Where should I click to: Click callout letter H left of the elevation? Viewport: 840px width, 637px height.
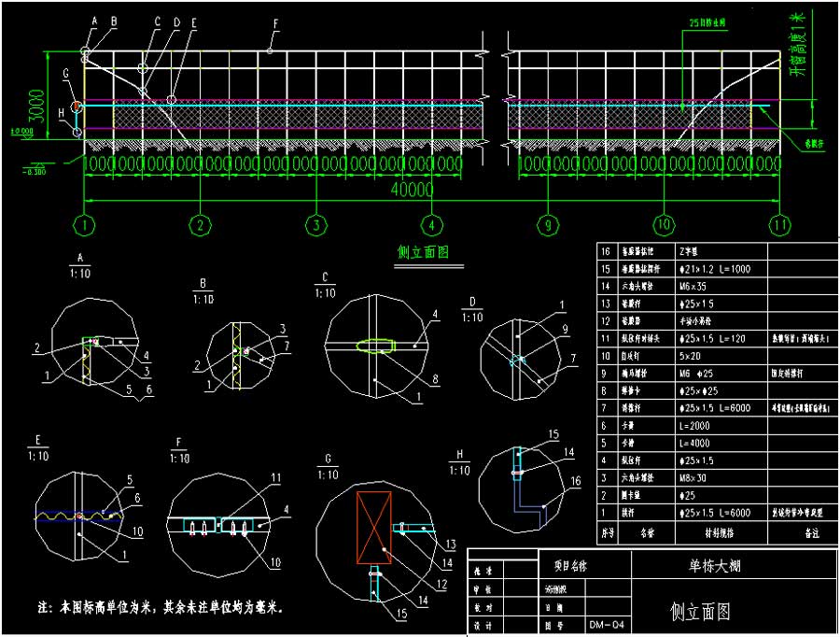tap(61, 113)
